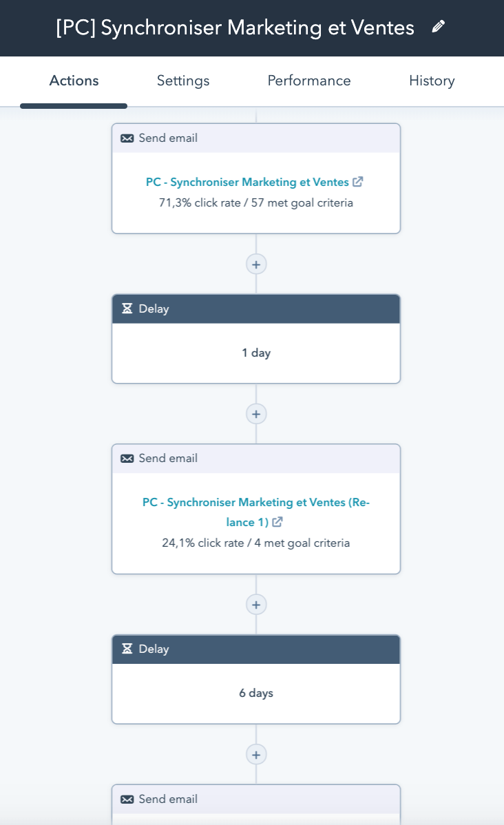Select the 6 days delay step

pos(256,693)
